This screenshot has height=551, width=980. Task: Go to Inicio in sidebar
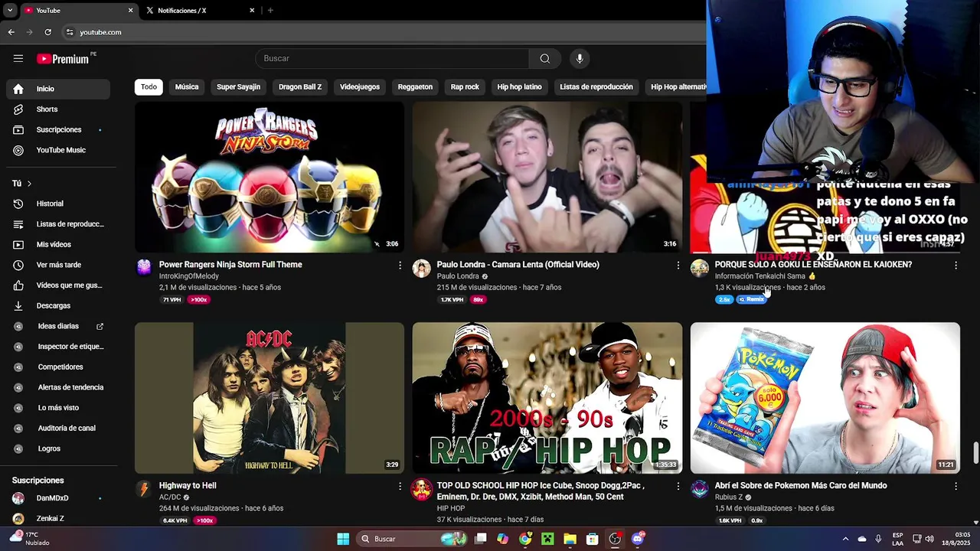click(58, 89)
